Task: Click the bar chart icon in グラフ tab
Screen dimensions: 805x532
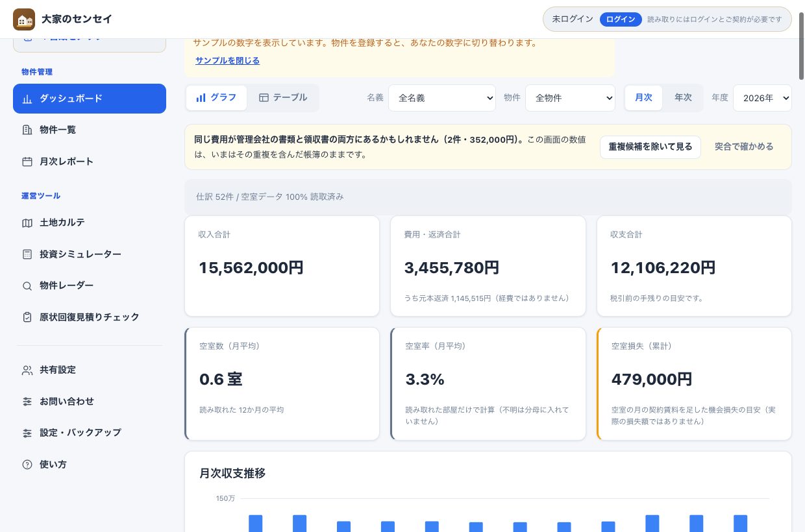Action: [x=201, y=97]
